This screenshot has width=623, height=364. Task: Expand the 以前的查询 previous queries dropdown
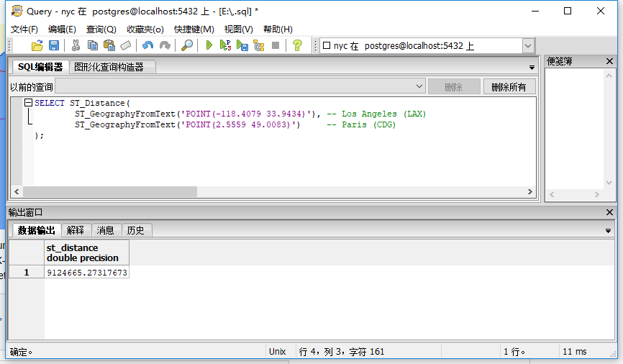pyautogui.click(x=419, y=86)
